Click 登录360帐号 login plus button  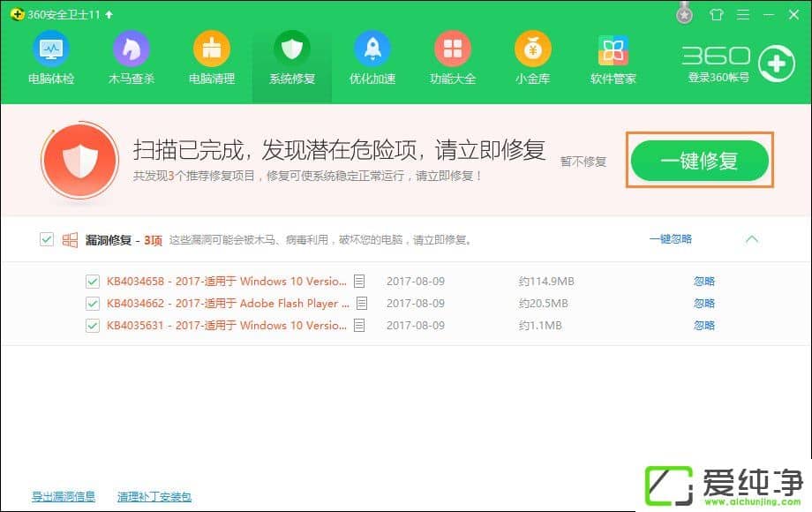776,64
